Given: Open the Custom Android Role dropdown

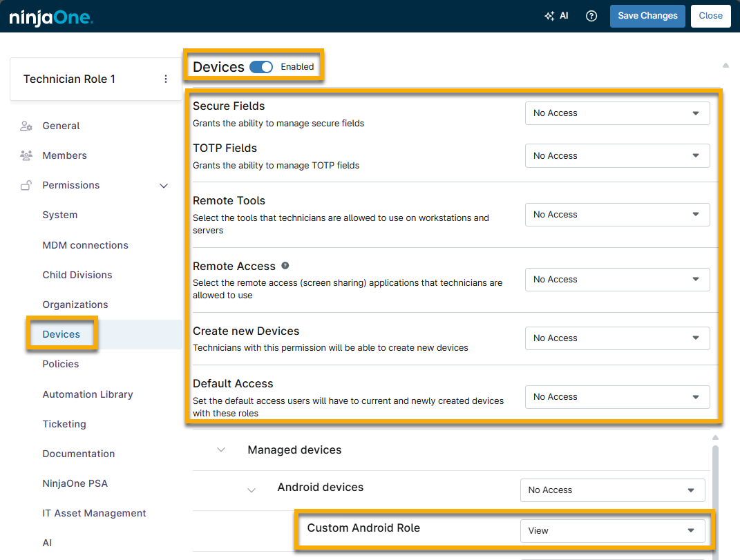Looking at the screenshot, I should coord(612,531).
